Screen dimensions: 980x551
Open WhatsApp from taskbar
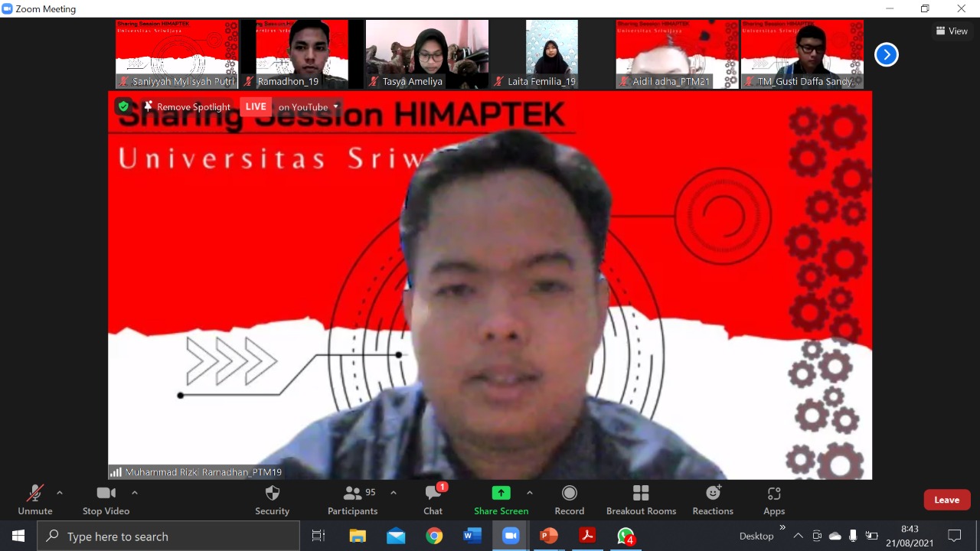coord(626,536)
